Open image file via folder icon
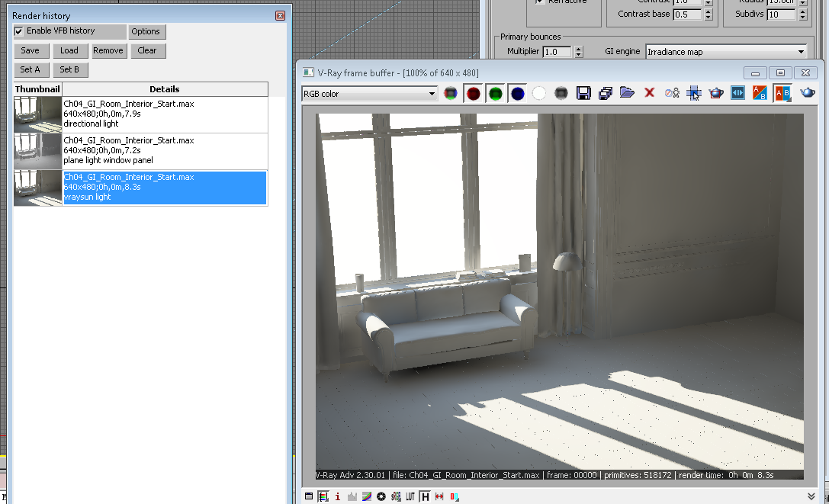 (627, 93)
